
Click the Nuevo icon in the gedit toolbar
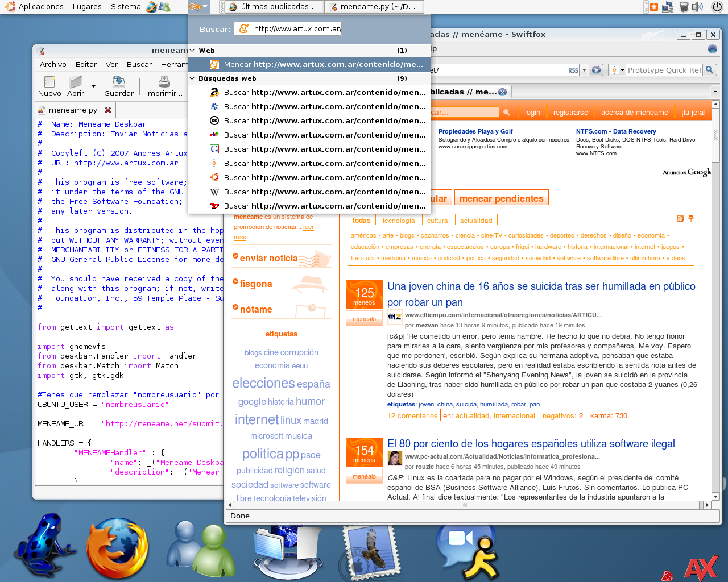pyautogui.click(x=49, y=82)
